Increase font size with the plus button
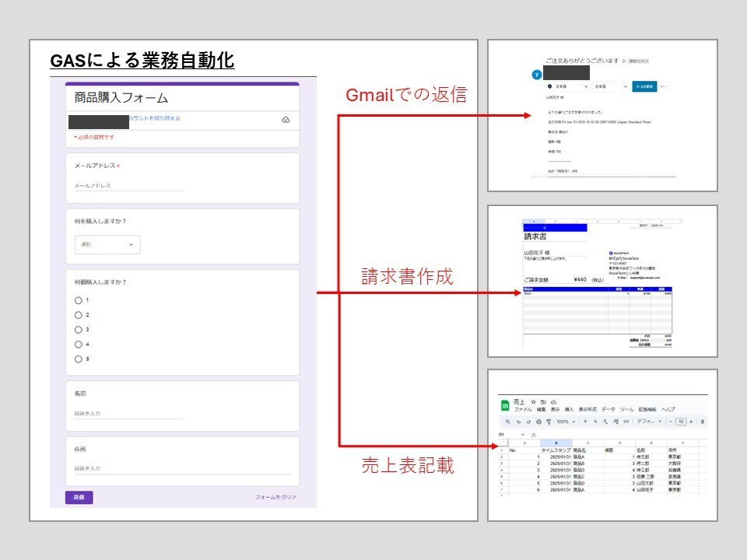 [691, 422]
